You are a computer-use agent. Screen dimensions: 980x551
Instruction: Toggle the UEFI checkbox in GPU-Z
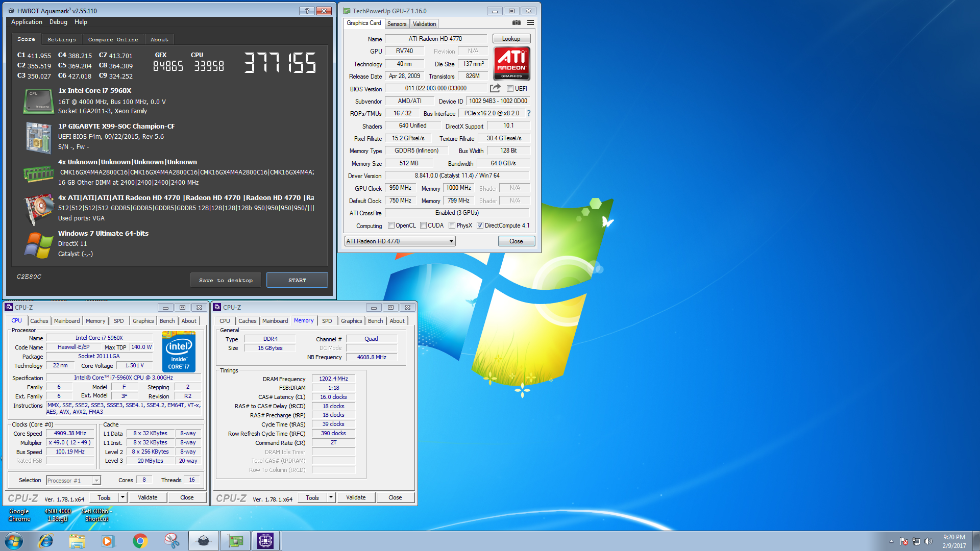510,89
